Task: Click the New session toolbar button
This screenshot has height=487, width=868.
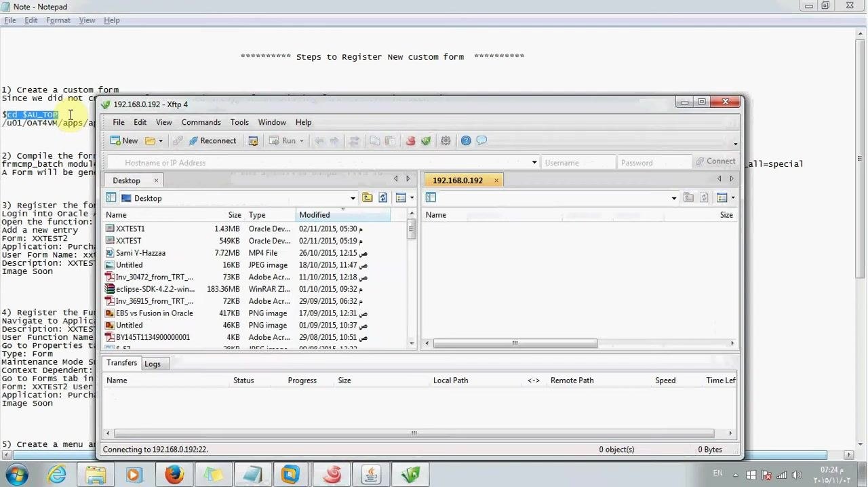Action: (x=124, y=141)
